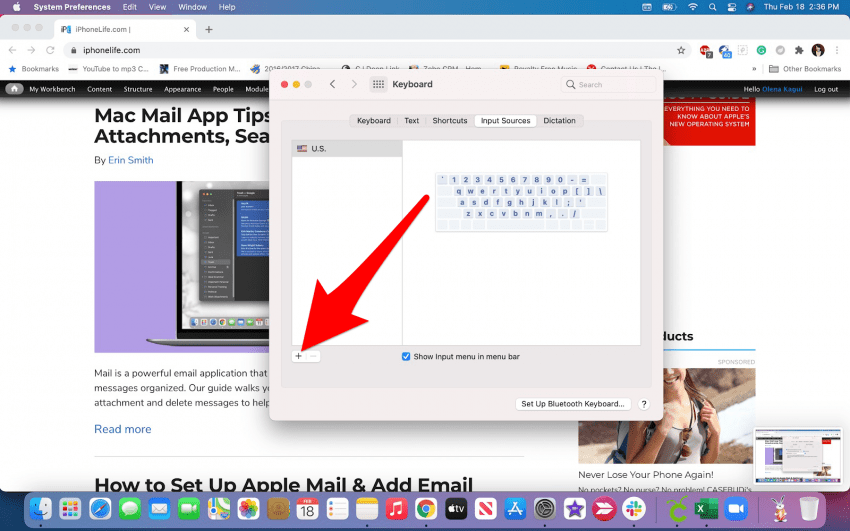The height and width of the screenshot is (531, 850).
Task: Click the help question mark button
Action: click(x=643, y=404)
